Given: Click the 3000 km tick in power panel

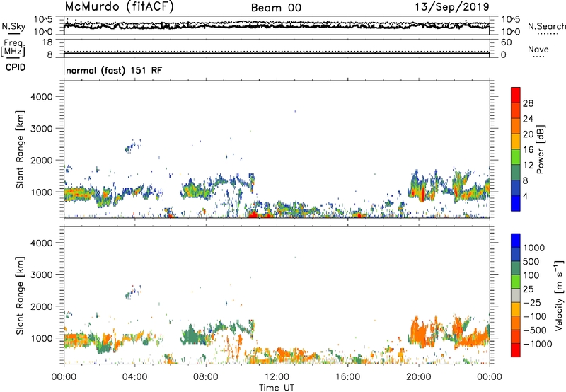Looking at the screenshot, I should click(42, 129).
